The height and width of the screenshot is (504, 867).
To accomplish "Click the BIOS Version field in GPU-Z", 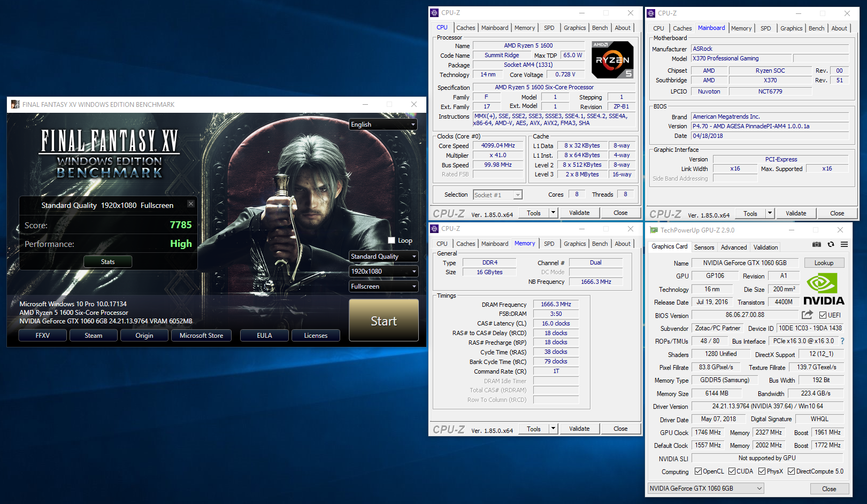I will [745, 315].
